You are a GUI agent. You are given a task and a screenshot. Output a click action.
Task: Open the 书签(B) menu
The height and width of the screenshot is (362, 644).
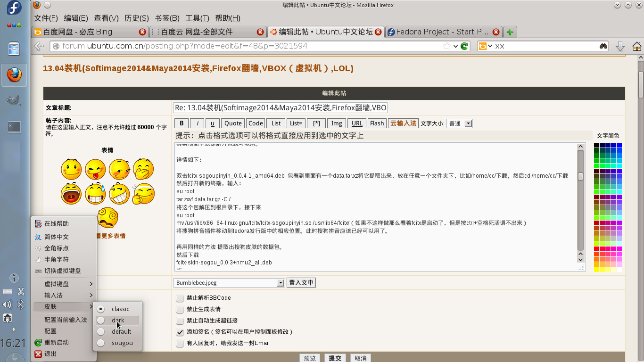click(x=167, y=18)
